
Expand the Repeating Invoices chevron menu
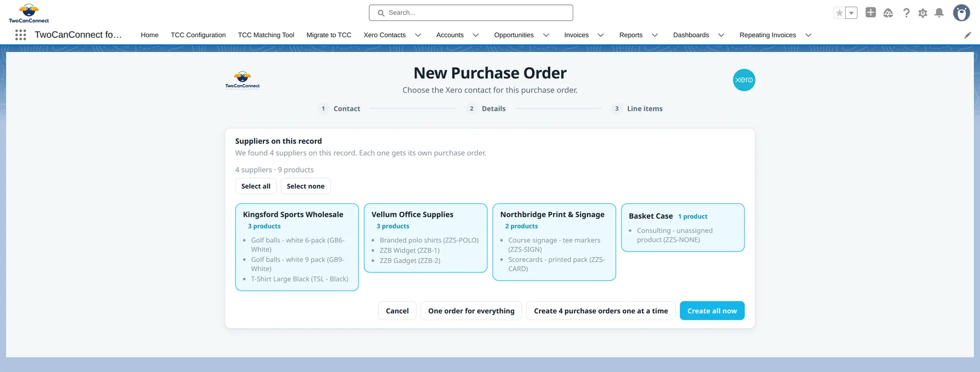click(809, 35)
